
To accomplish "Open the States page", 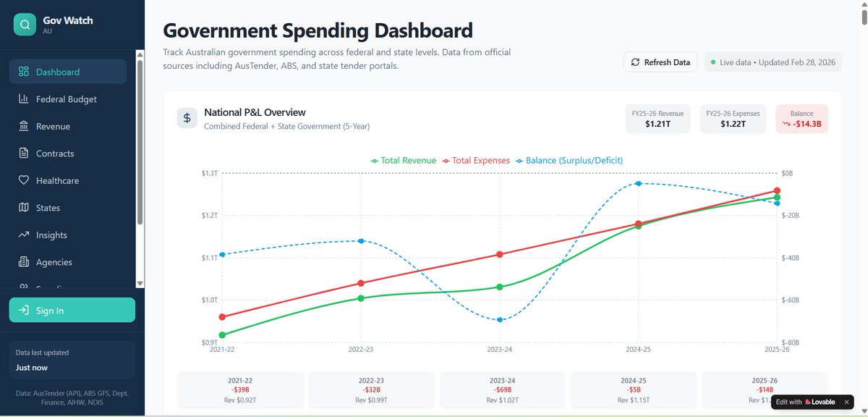I will coord(68,207).
